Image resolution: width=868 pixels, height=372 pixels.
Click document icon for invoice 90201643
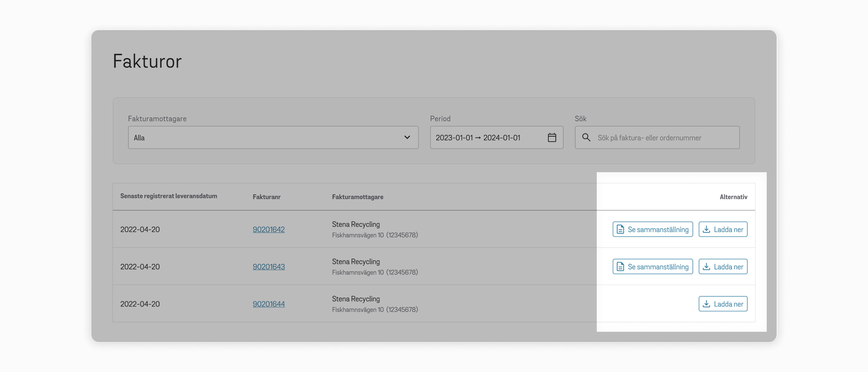[x=620, y=266]
